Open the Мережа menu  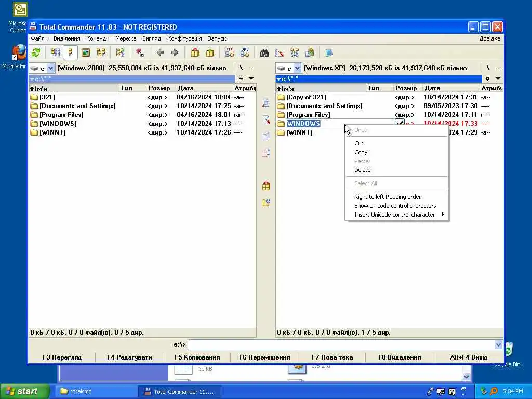pyautogui.click(x=126, y=38)
